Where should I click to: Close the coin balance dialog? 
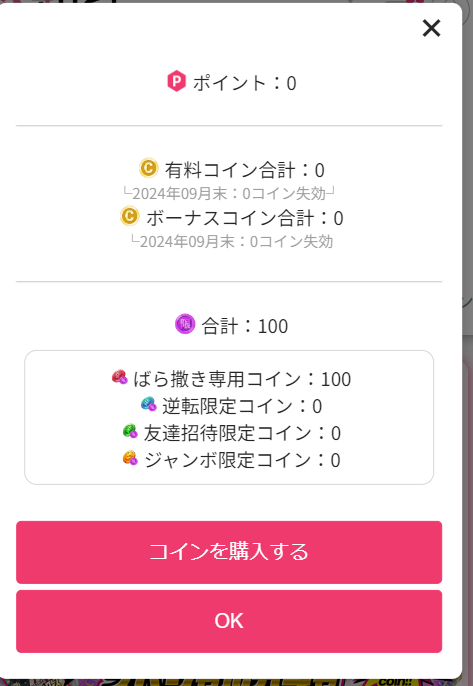pos(431,28)
